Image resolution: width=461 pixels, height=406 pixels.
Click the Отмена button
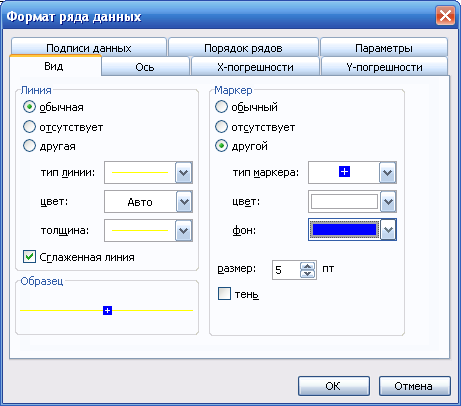click(414, 386)
